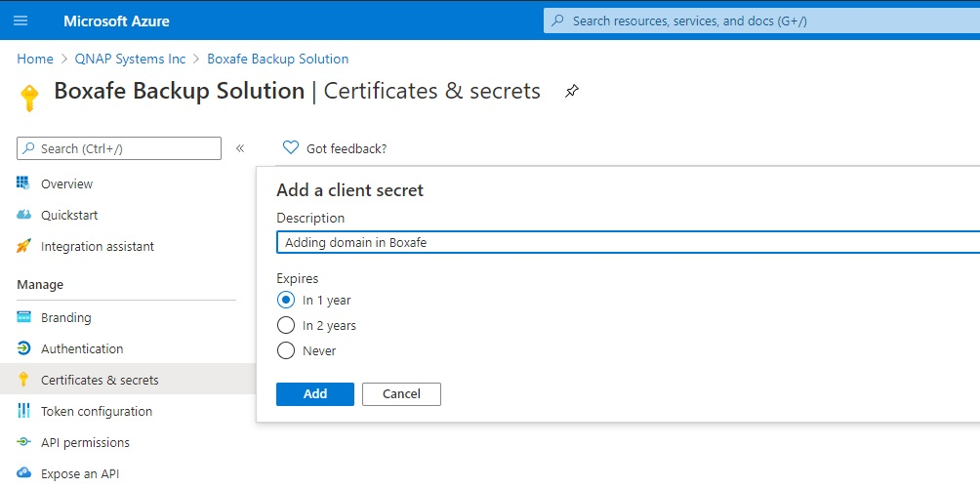
Task: Click the API permissions icon
Action: [23, 442]
